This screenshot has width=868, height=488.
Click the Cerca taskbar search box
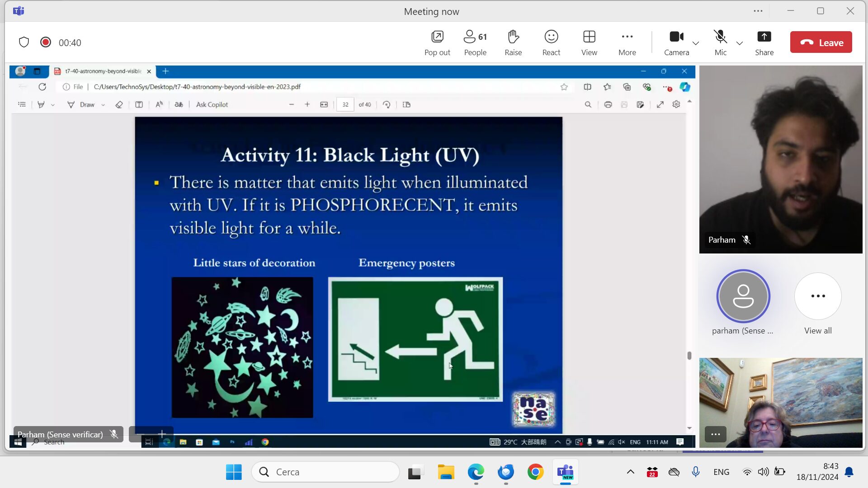click(x=325, y=472)
